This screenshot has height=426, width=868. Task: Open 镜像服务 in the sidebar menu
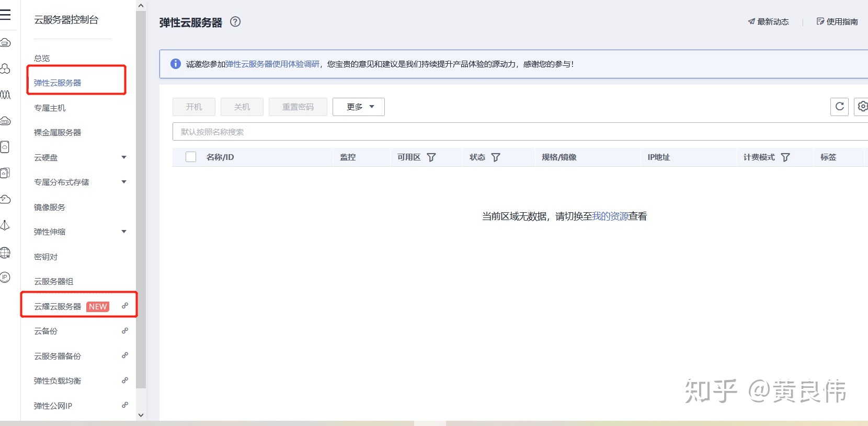[x=50, y=207]
